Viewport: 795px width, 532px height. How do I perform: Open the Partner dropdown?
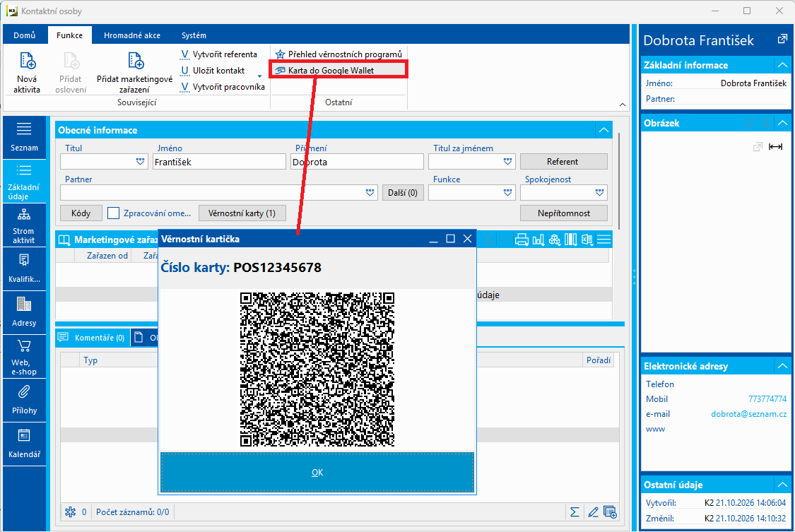coord(370,193)
